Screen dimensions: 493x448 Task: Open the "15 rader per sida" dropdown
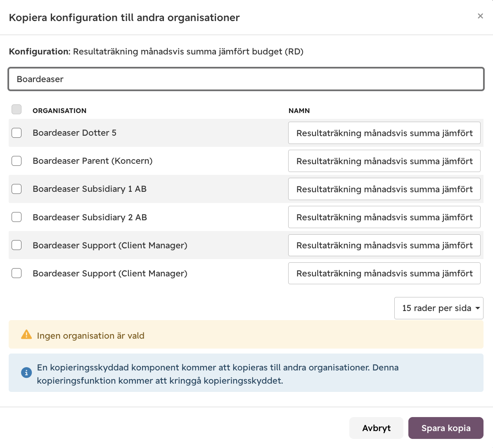438,308
